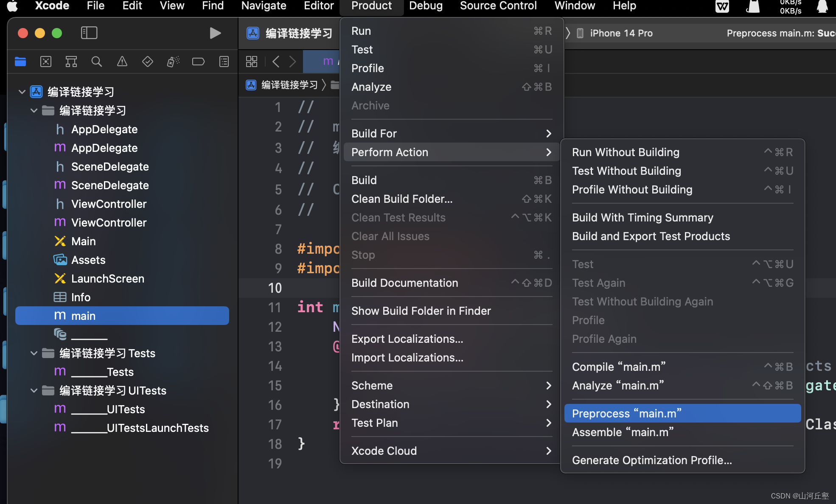The height and width of the screenshot is (504, 836).
Task: Go back in editor history
Action: point(276,62)
